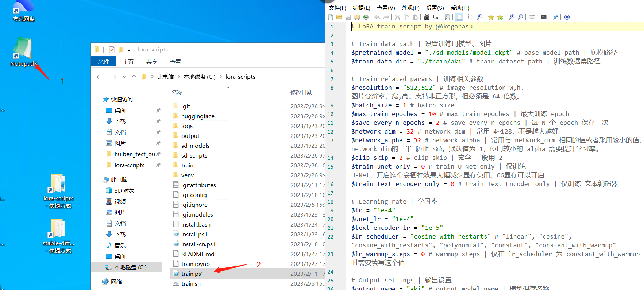The image size is (644, 290).
Task: Click the Open file folder icon in Notepad2
Action: [339, 17]
